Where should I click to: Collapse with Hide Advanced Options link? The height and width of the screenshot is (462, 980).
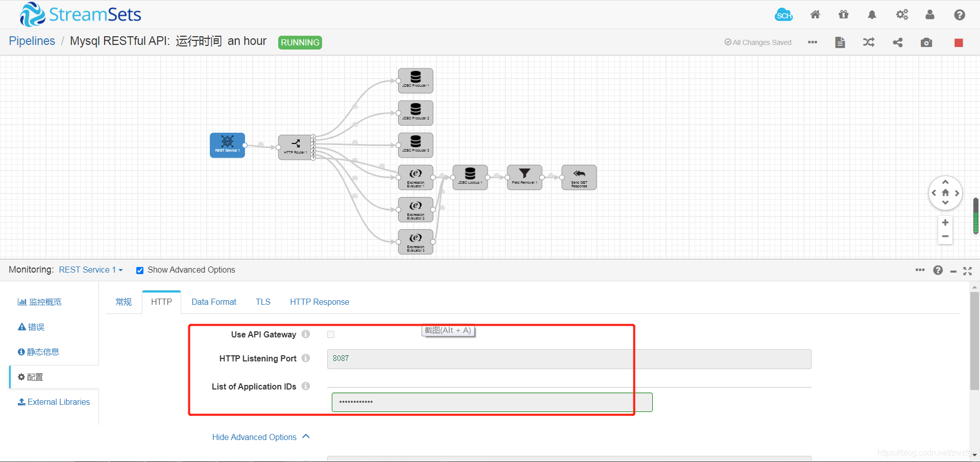click(x=261, y=437)
